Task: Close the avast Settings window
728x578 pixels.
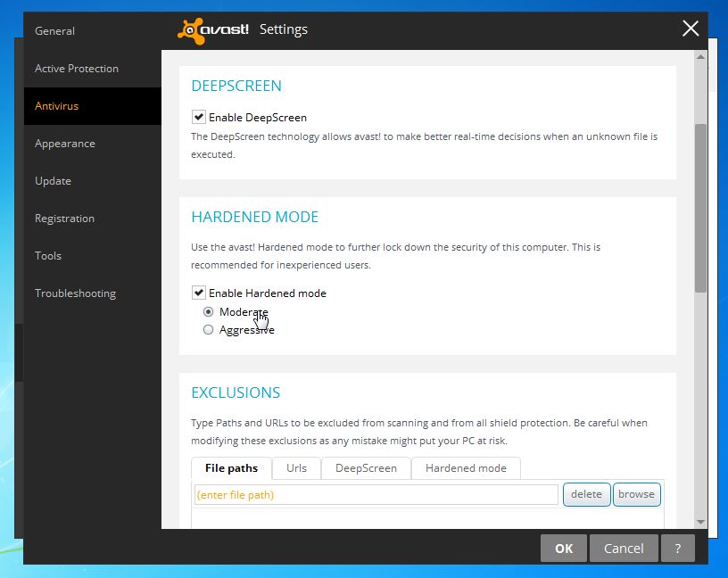Action: (x=691, y=29)
